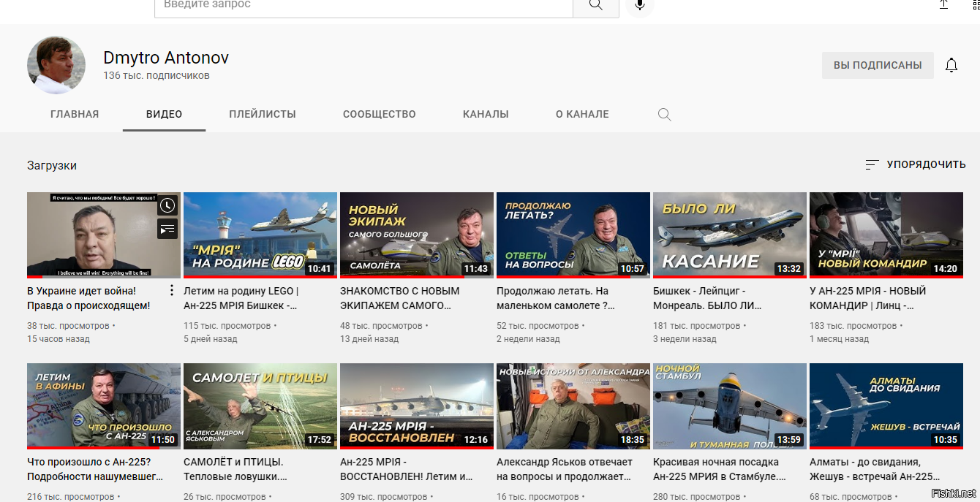The image size is (980, 502).
Task: Open the ЛЕТИМ В АФИНЫ thumbnail
Action: click(x=104, y=406)
